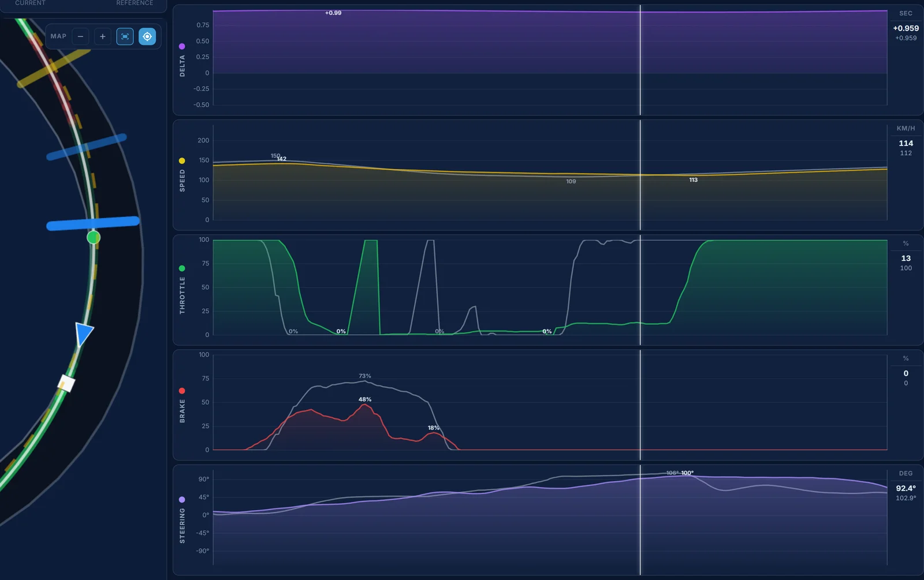Click the yellow Speed channel dot
Screen dimensions: 924x580
tap(182, 160)
